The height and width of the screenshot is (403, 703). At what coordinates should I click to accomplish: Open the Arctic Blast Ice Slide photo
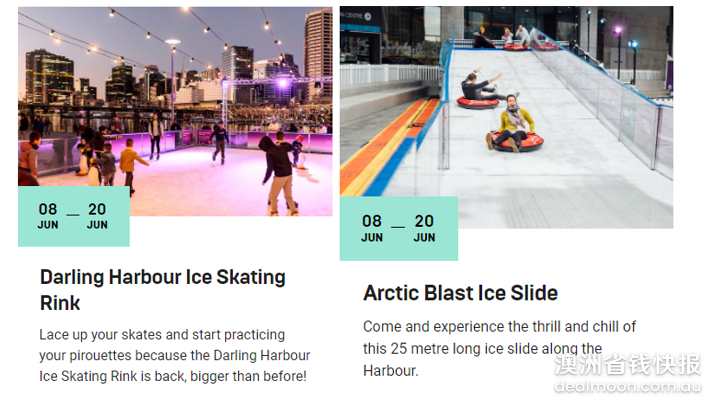[x=507, y=117]
